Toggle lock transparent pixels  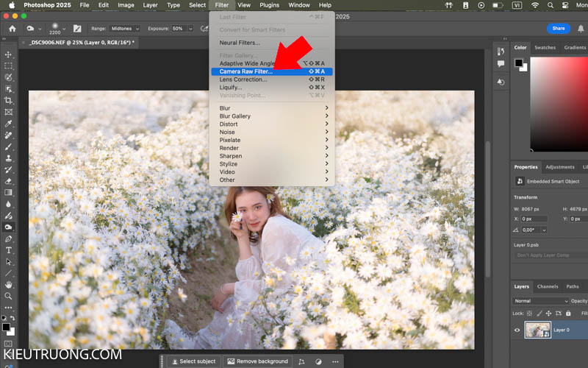click(x=529, y=314)
